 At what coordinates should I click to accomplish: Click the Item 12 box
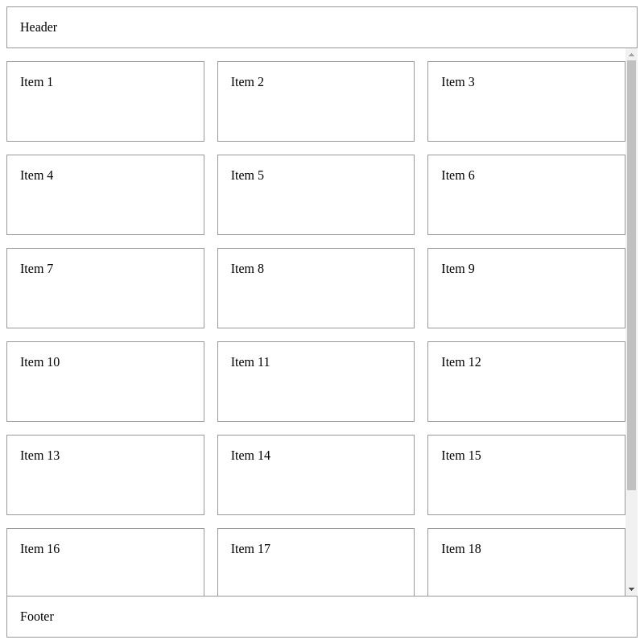click(526, 382)
